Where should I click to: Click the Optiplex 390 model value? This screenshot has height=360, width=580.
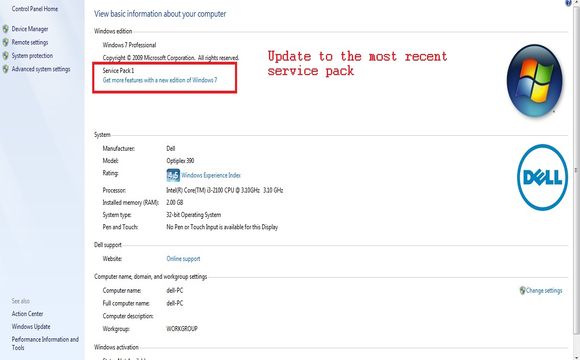tap(180, 161)
